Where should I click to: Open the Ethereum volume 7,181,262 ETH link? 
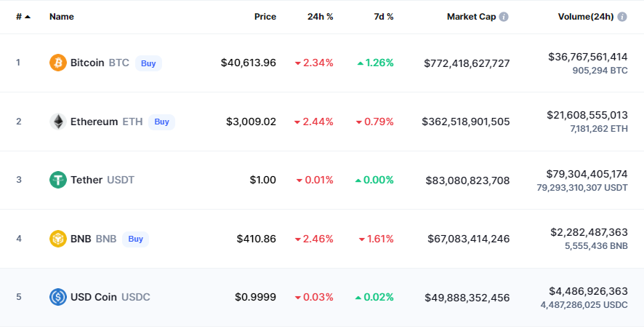[x=599, y=129]
